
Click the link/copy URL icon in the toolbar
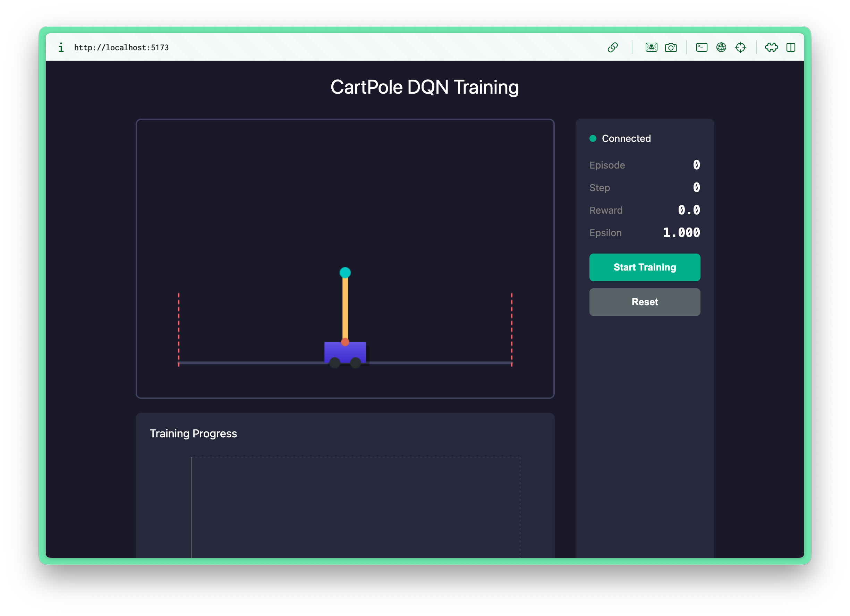click(613, 48)
